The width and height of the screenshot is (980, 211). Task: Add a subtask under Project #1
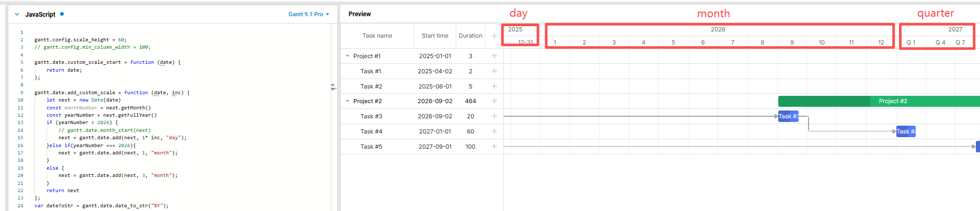tap(494, 56)
